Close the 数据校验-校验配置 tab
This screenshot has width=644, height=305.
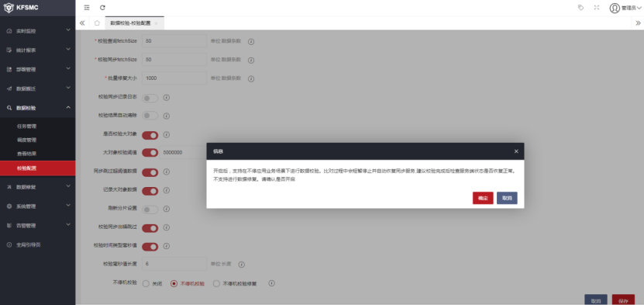(156, 23)
